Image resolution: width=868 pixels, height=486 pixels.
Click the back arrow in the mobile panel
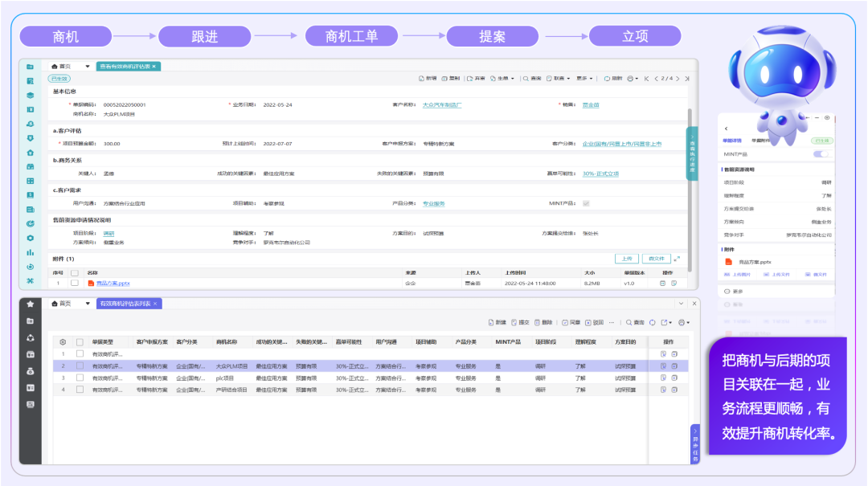pos(726,129)
